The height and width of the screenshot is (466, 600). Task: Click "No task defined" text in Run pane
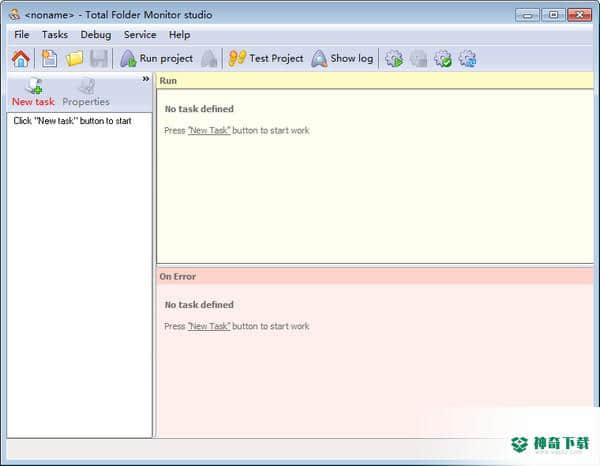[199, 109]
